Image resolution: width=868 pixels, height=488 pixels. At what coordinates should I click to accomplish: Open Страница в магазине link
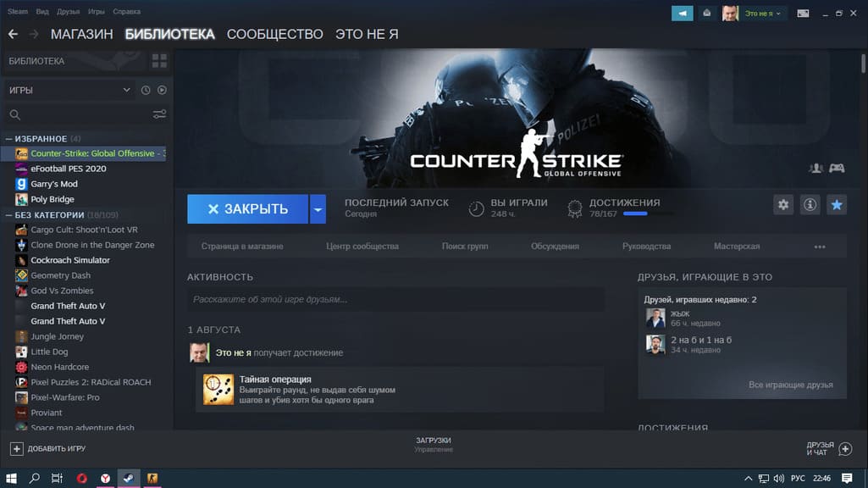(x=242, y=247)
